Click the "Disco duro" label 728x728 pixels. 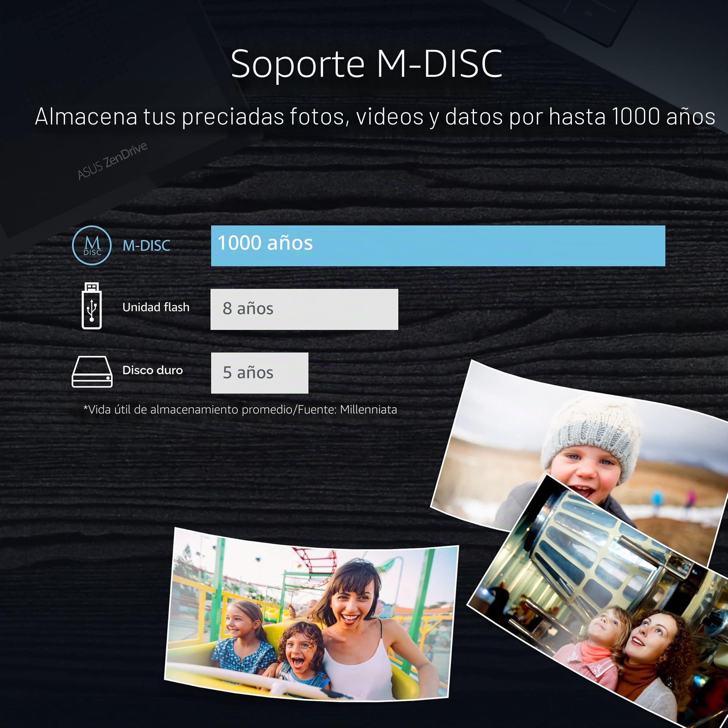153,370
